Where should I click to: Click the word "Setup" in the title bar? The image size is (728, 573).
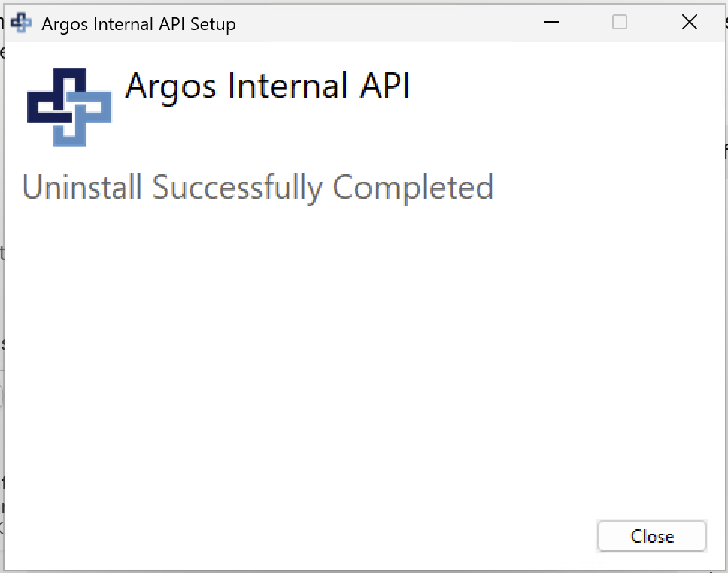(x=213, y=24)
